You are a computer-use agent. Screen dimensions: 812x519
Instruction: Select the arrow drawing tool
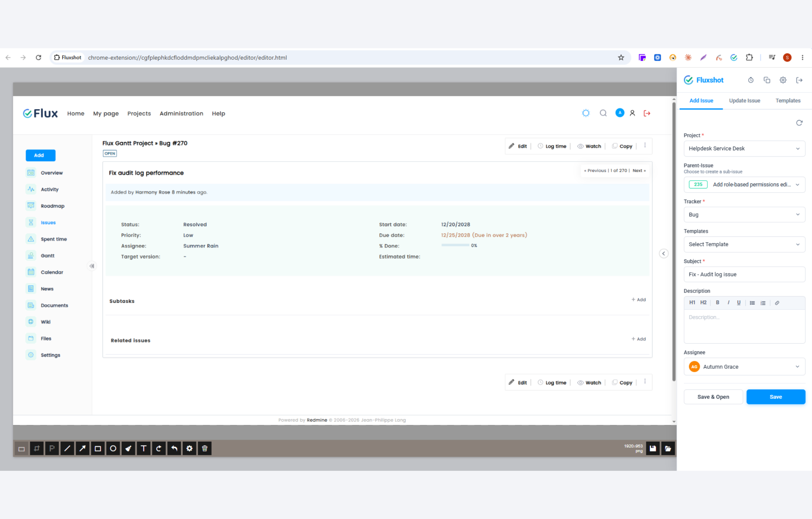pos(82,449)
